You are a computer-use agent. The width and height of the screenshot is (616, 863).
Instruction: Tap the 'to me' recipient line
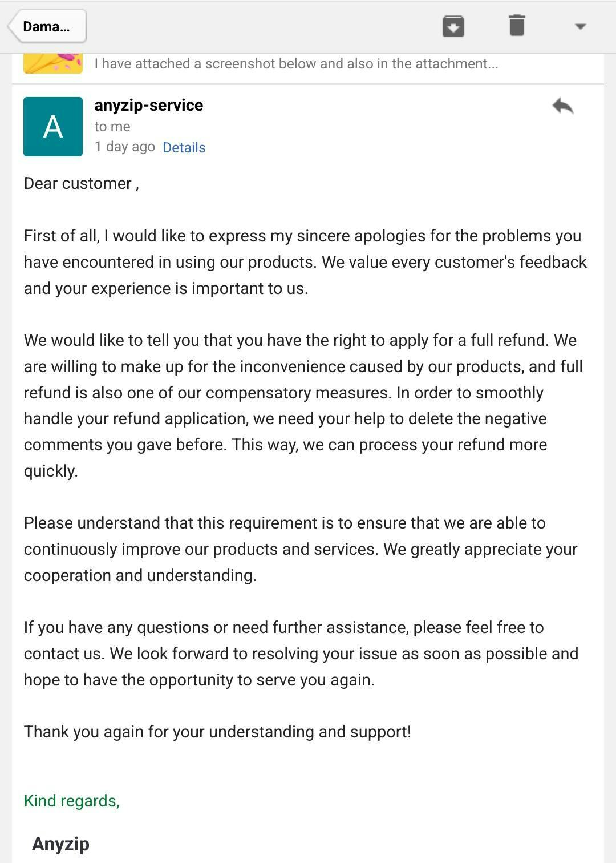coord(112,126)
